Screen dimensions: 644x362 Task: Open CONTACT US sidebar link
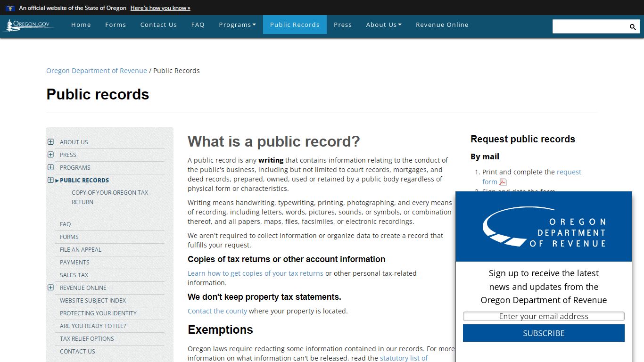click(x=77, y=351)
